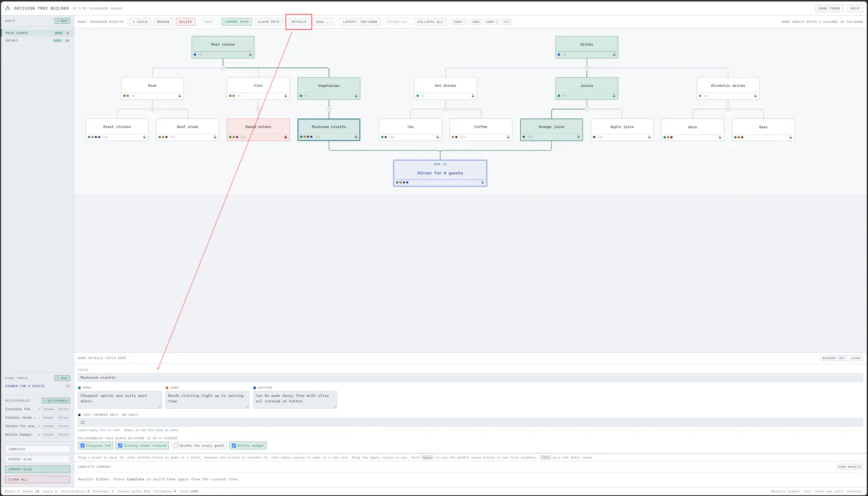This screenshot has width=868, height=496.
Task: Click the lock icon on Drinks node
Action: [x=614, y=54]
